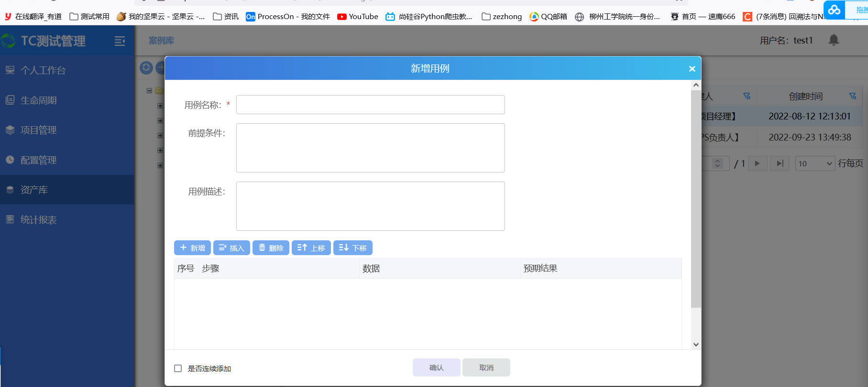Click 新增 to add a step

(x=192, y=248)
